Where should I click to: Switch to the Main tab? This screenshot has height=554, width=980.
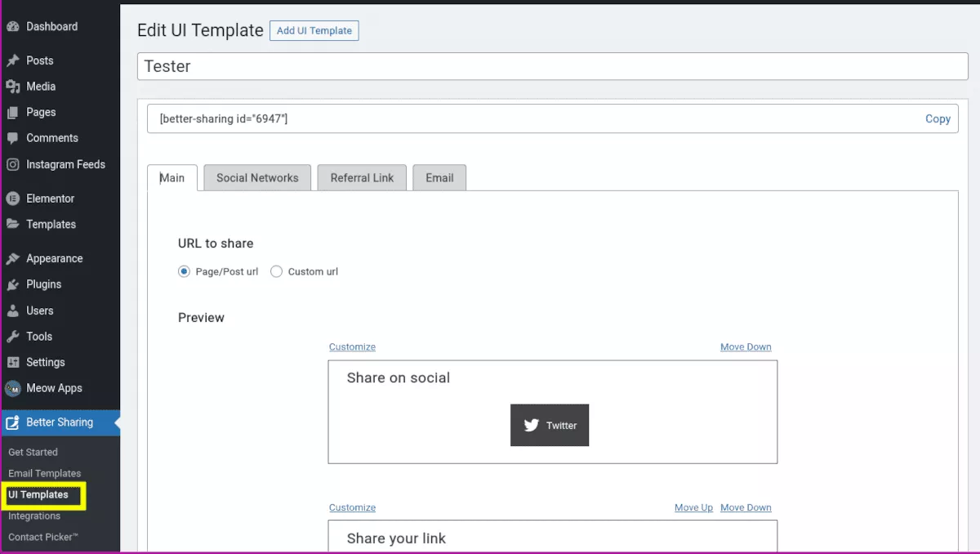(172, 178)
